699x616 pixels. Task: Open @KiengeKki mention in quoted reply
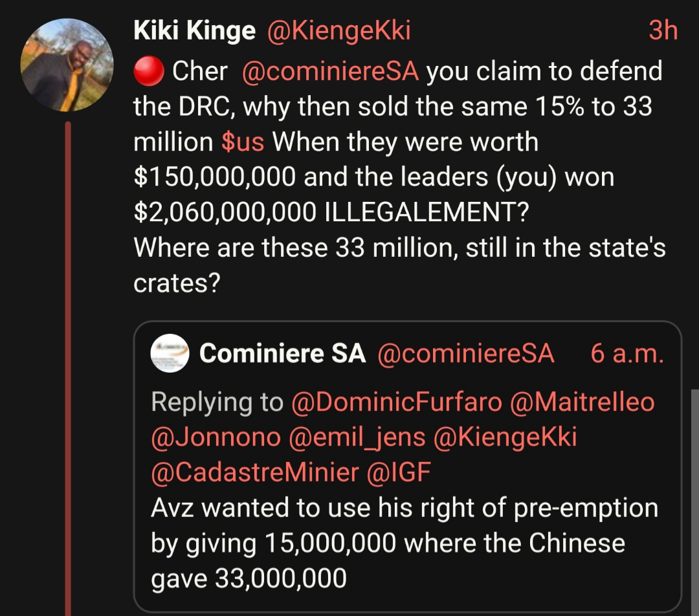tap(504, 437)
